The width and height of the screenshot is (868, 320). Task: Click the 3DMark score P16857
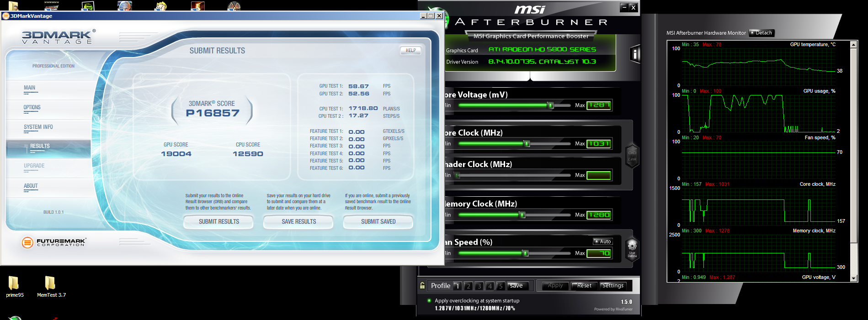point(213,113)
